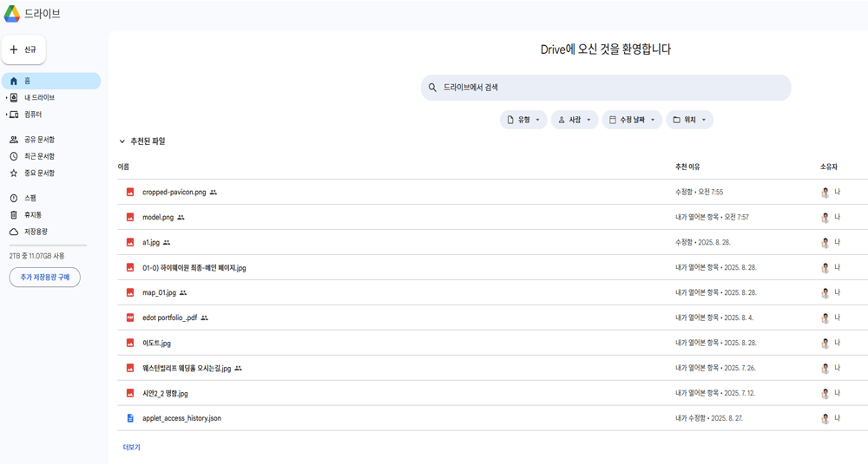The height and width of the screenshot is (465, 868).
Task: Click the Google Drive logo icon
Action: (x=12, y=14)
